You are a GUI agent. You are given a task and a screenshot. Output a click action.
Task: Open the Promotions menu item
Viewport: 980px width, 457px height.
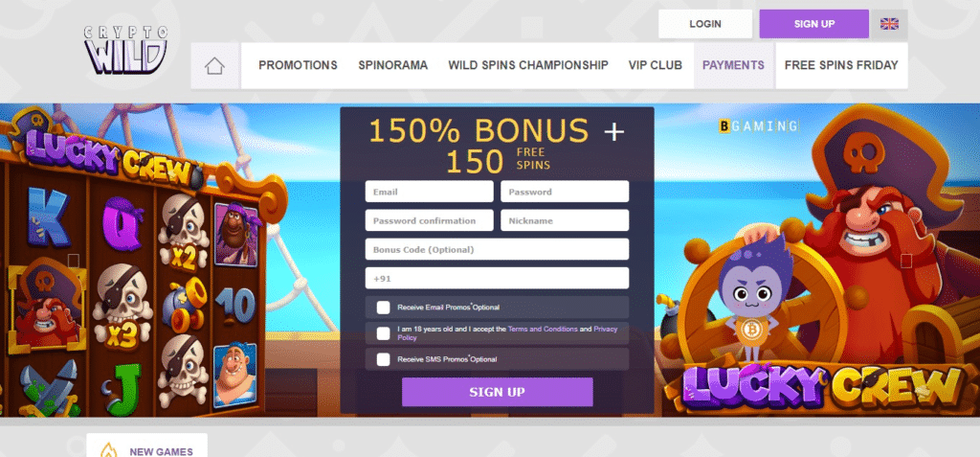299,65
